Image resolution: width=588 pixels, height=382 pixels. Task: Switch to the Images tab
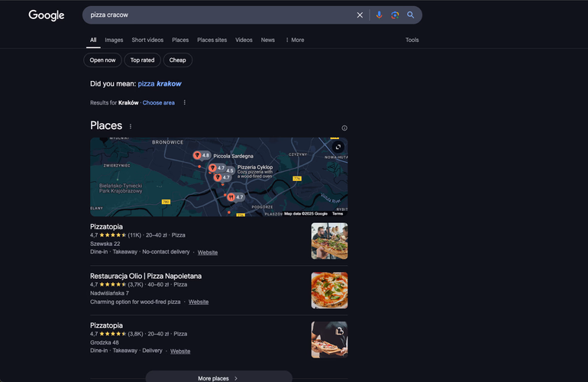click(114, 40)
